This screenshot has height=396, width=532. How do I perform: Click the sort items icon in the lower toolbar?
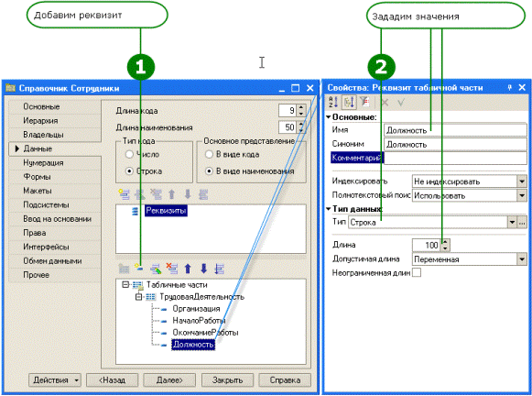pos(219,269)
